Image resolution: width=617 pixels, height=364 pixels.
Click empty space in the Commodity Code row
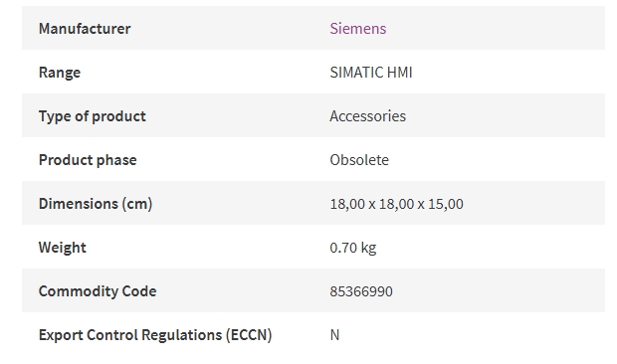(x=496, y=290)
